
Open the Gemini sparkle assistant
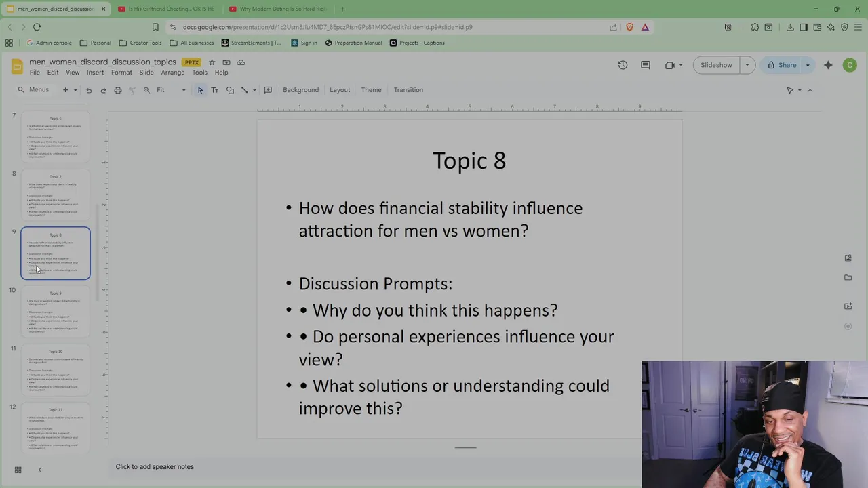pyautogui.click(x=828, y=65)
